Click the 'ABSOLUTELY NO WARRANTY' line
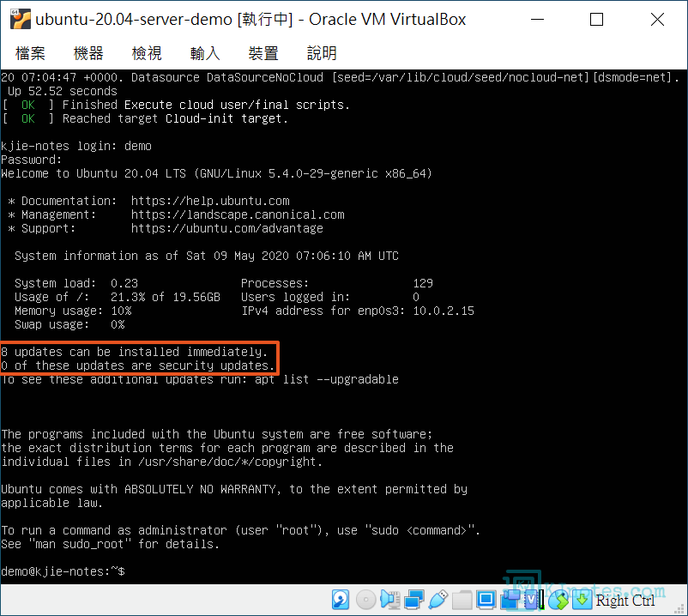Screen dimensions: 688x616 [x=234, y=489]
